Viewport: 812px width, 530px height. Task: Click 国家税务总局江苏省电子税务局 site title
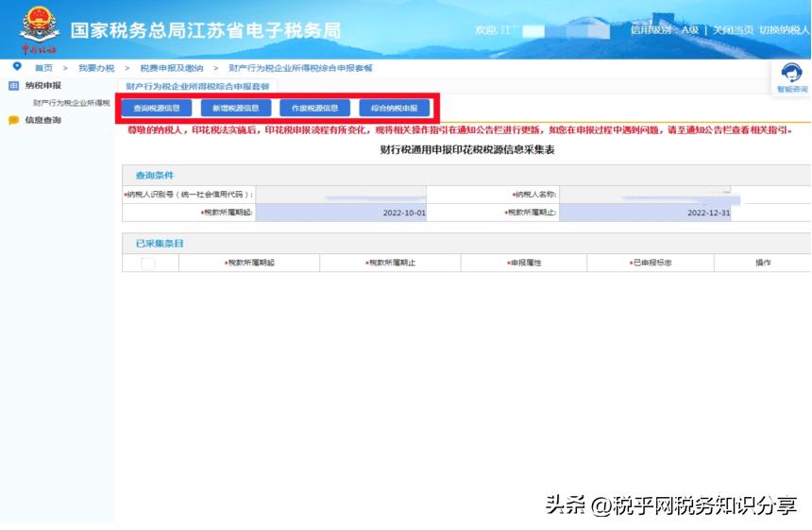pyautogui.click(x=206, y=30)
